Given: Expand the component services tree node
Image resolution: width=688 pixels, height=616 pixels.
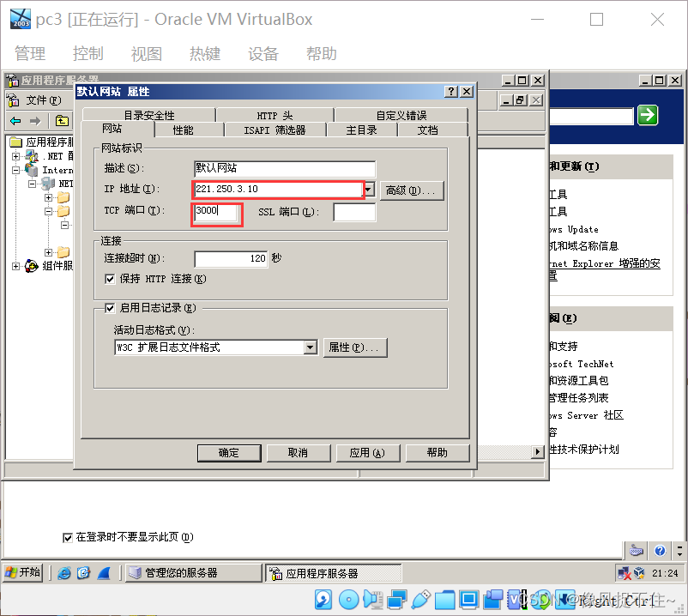Looking at the screenshot, I should (x=15, y=266).
